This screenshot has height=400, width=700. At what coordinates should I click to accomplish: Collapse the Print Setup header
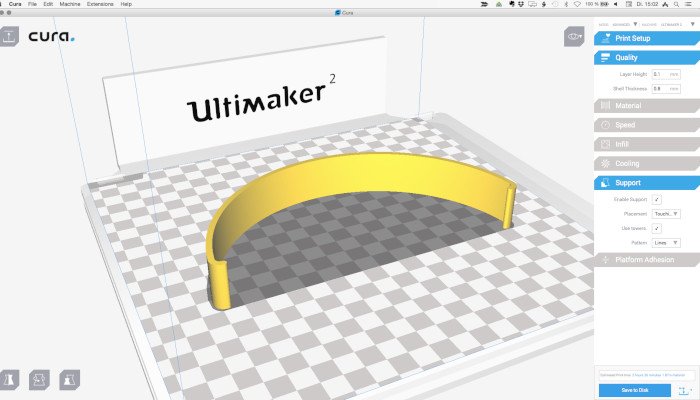click(647, 38)
